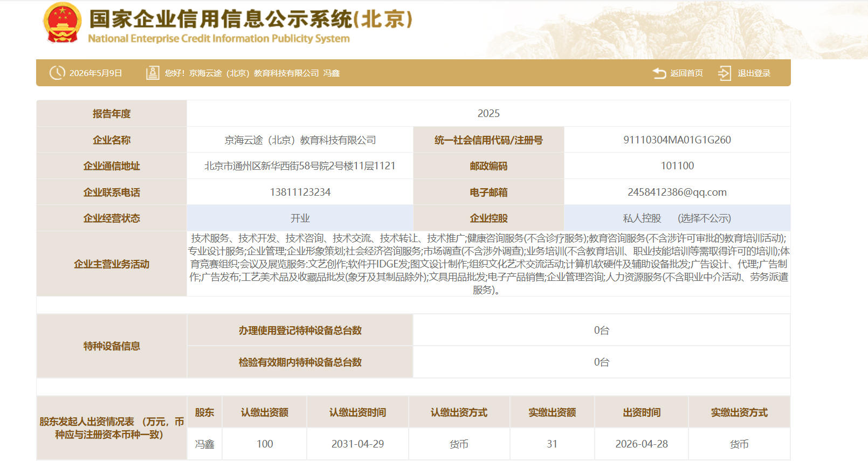
Task: Click the return-home arrow icon
Action: point(659,73)
